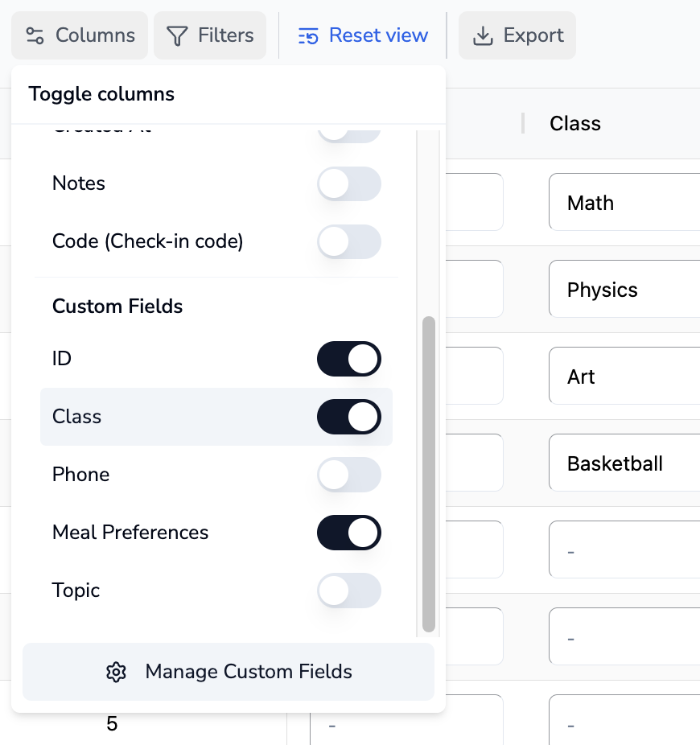Open the Math class field
Image resolution: width=700 pixels, height=745 pixels.
point(624,203)
